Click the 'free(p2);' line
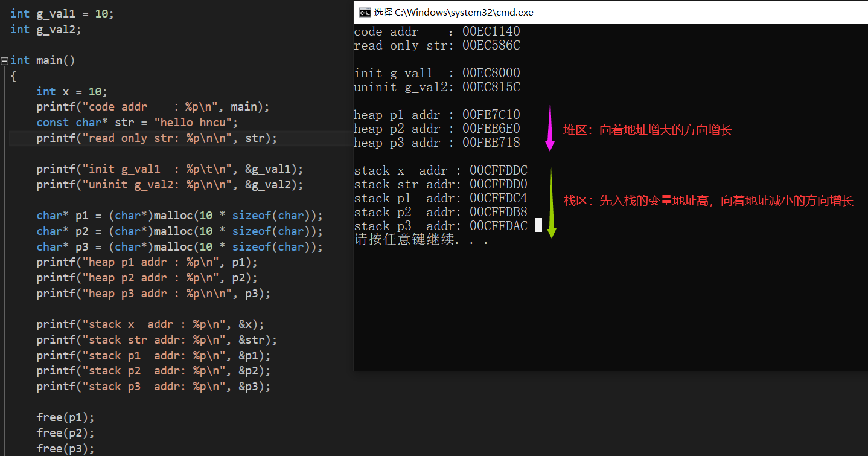 click(x=65, y=433)
